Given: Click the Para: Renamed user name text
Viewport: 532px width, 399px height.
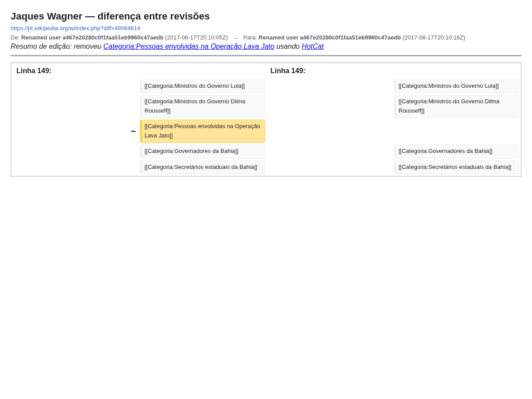Looking at the screenshot, I should [x=330, y=38].
